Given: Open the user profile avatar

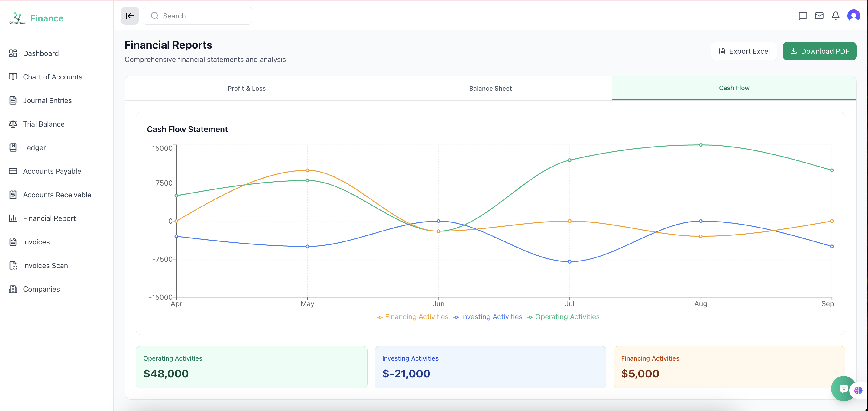Looking at the screenshot, I should 853,16.
